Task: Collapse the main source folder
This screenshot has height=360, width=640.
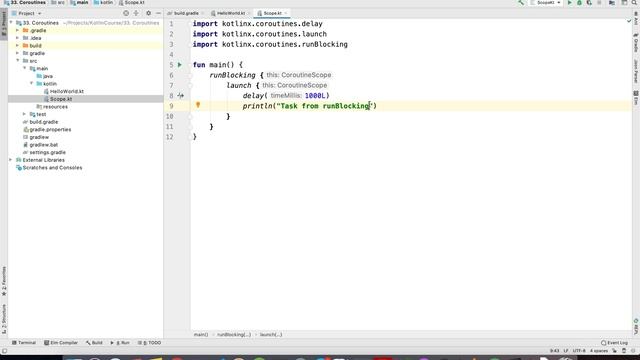Action: point(24,69)
